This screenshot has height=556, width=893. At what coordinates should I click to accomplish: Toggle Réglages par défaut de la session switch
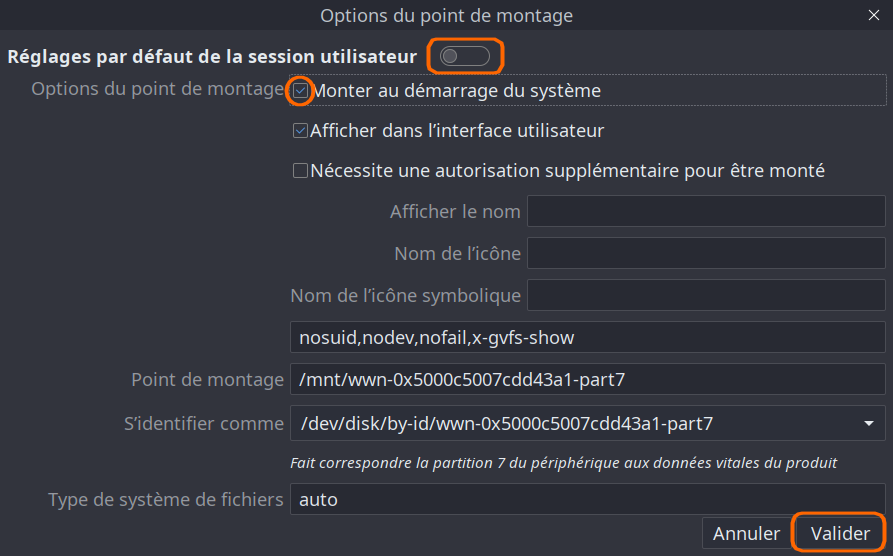465,56
